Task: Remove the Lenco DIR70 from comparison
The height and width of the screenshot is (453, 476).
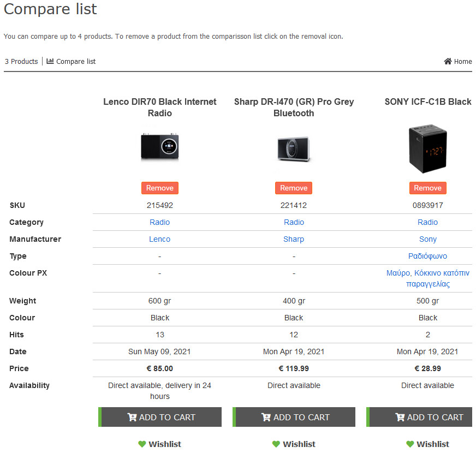Action: [x=160, y=188]
